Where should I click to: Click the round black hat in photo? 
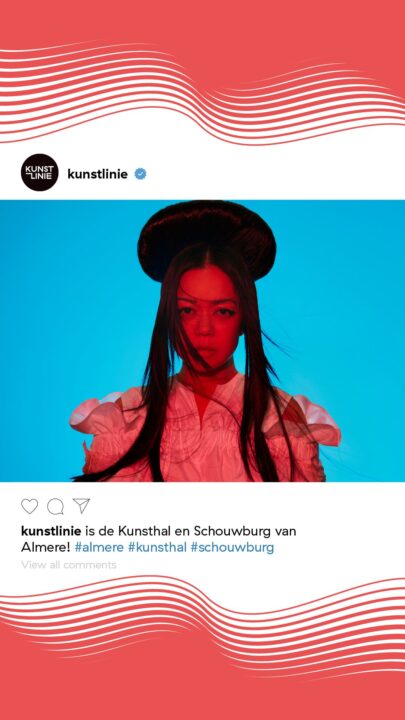pos(207,239)
